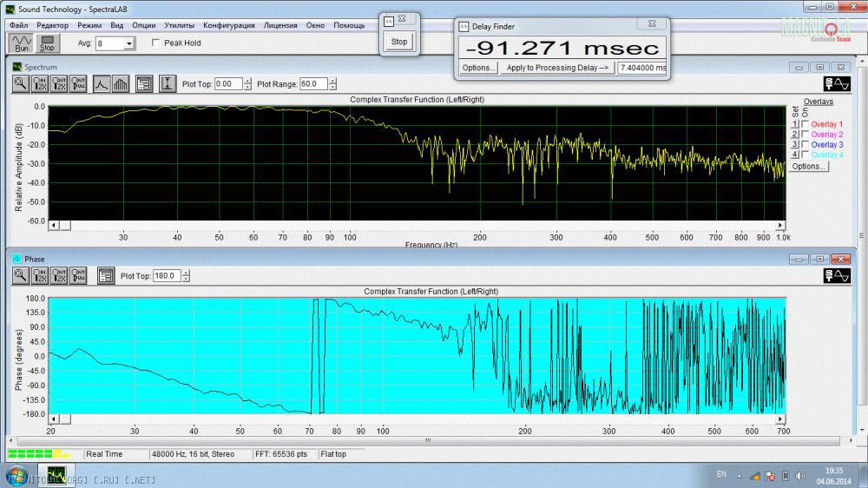
Task: Click Options button under Overlays
Action: tap(809, 166)
